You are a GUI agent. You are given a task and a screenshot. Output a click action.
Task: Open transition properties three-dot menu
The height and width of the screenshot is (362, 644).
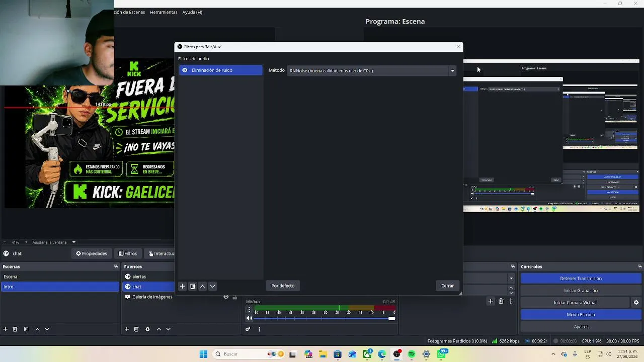(x=511, y=301)
